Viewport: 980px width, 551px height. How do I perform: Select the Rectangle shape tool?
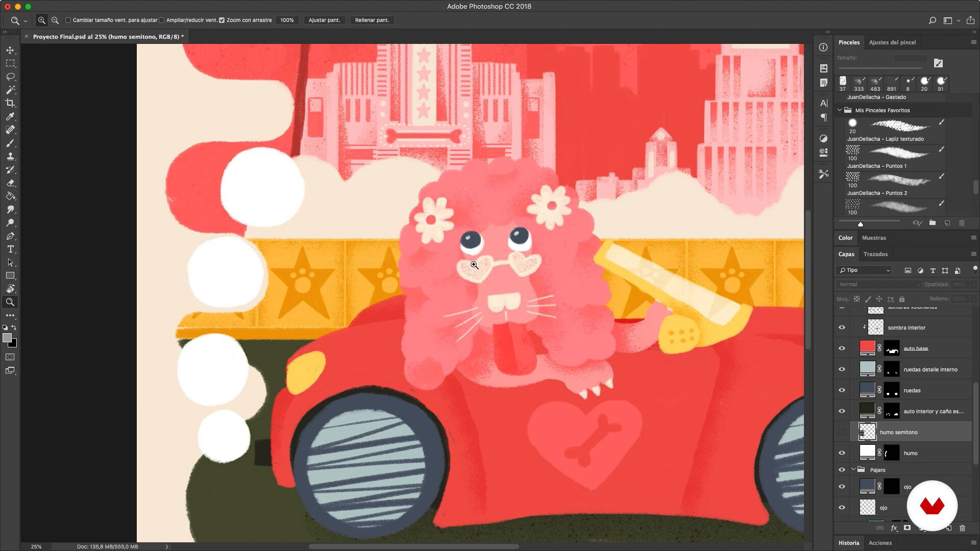pos(10,275)
